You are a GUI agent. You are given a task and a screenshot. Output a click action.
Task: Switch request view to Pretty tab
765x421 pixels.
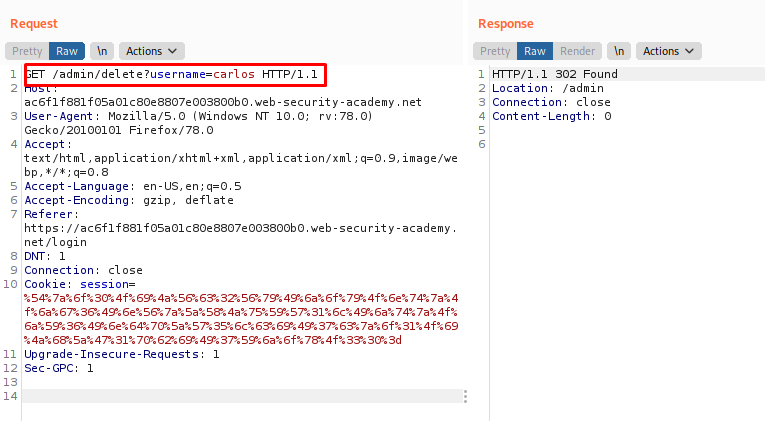coord(27,50)
